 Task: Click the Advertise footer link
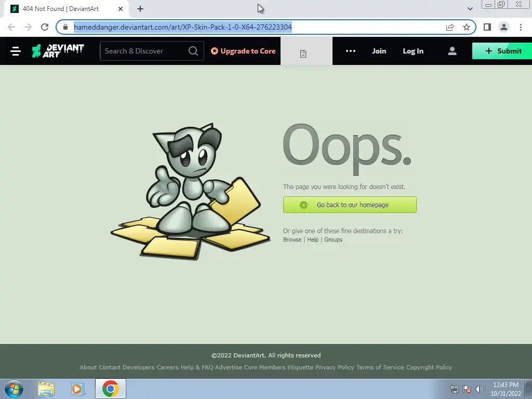(229, 367)
